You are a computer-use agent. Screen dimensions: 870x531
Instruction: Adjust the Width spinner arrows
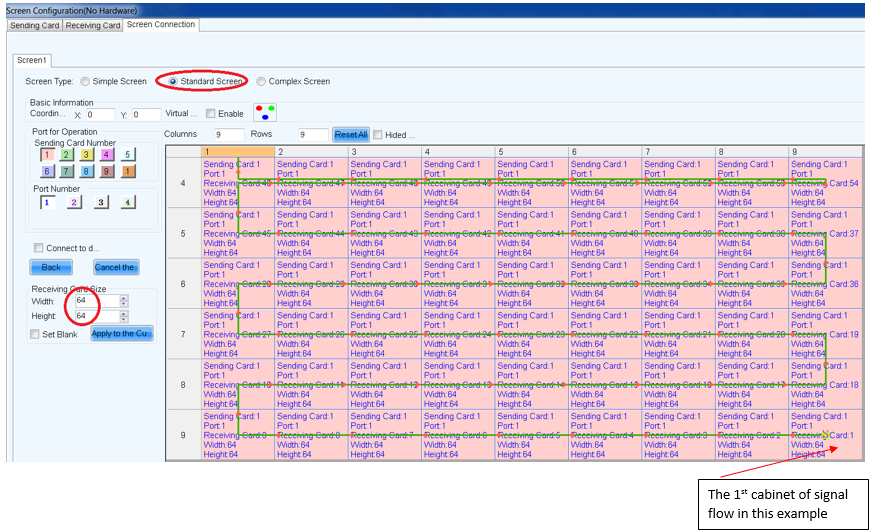pos(124,300)
